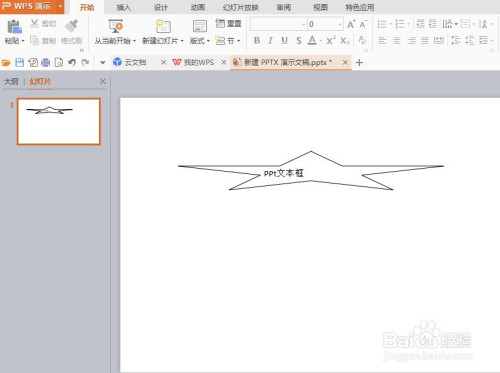Open the 特色应用 ribbon tab
Viewport: 500px width, 373px height.
(360, 7)
